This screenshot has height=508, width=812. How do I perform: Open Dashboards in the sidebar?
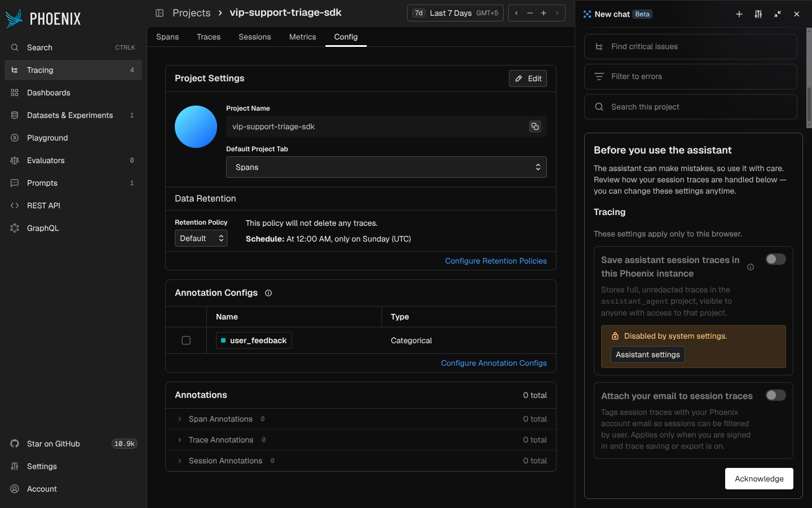73,93
